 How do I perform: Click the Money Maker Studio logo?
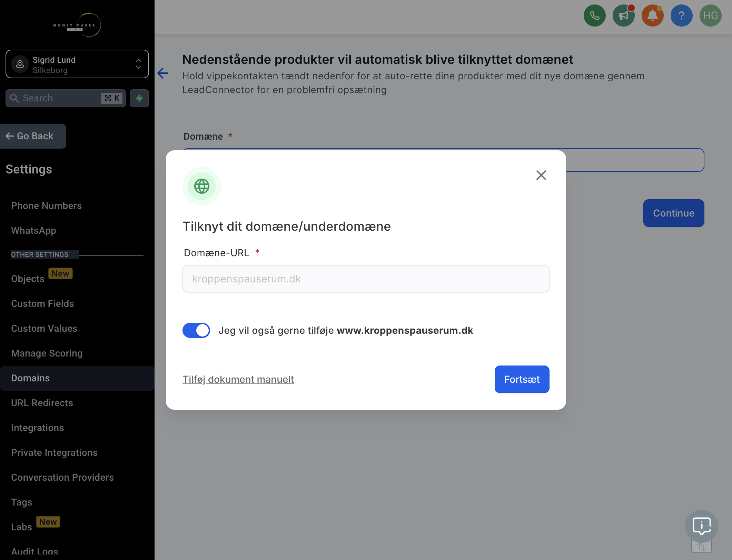click(x=77, y=25)
